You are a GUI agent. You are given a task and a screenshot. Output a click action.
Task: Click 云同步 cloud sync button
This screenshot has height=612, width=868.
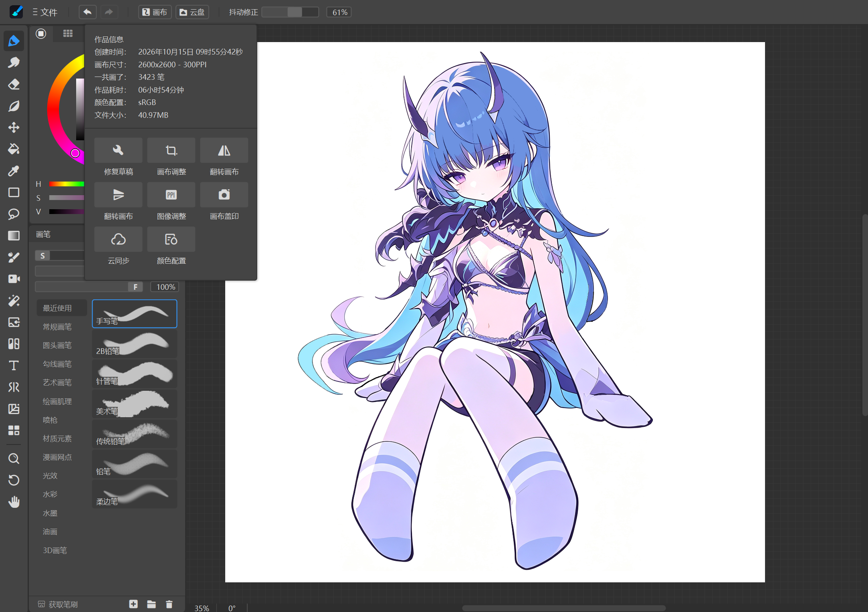pos(118,239)
